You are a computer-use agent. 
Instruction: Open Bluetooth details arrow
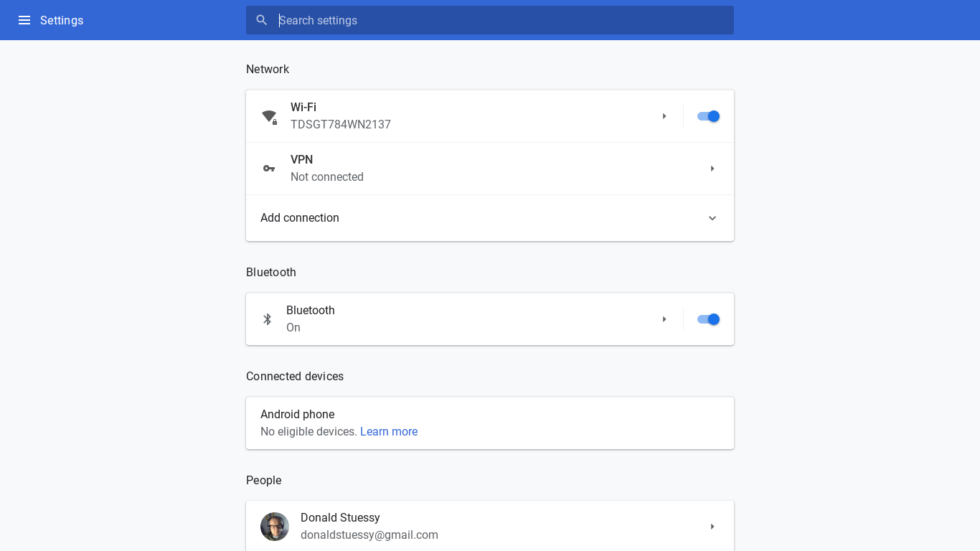[664, 319]
